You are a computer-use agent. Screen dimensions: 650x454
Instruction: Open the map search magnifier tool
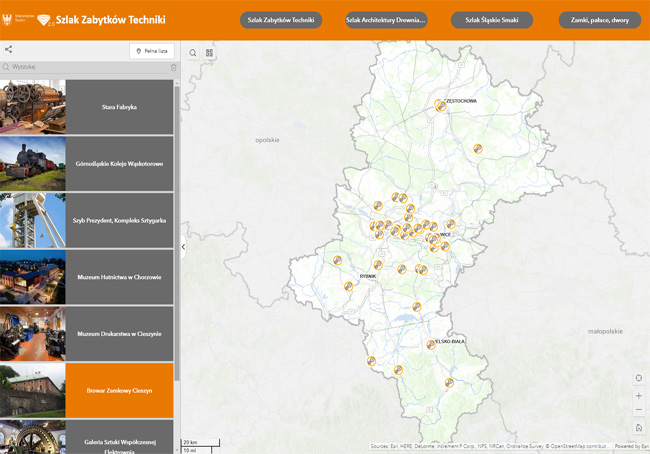pyautogui.click(x=193, y=53)
